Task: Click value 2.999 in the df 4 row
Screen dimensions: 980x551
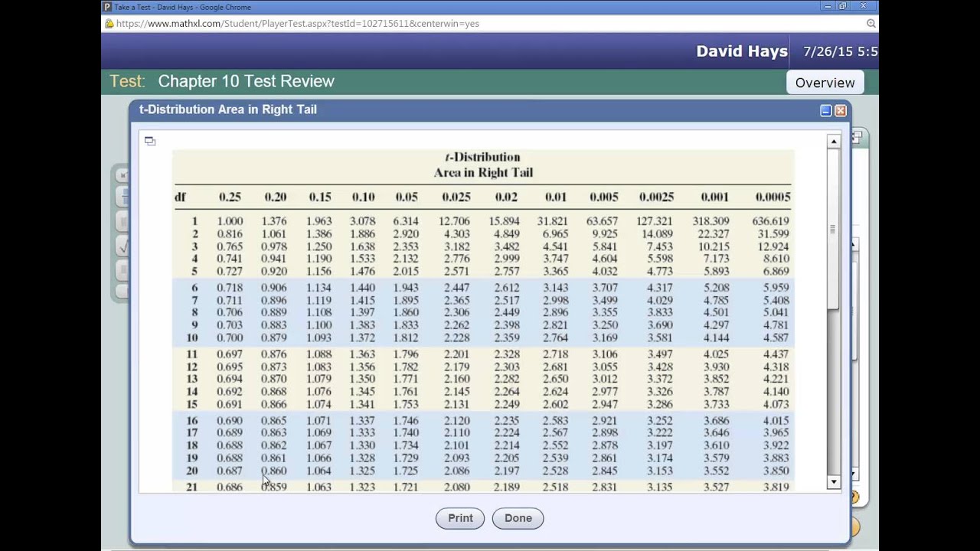Action: [507, 259]
